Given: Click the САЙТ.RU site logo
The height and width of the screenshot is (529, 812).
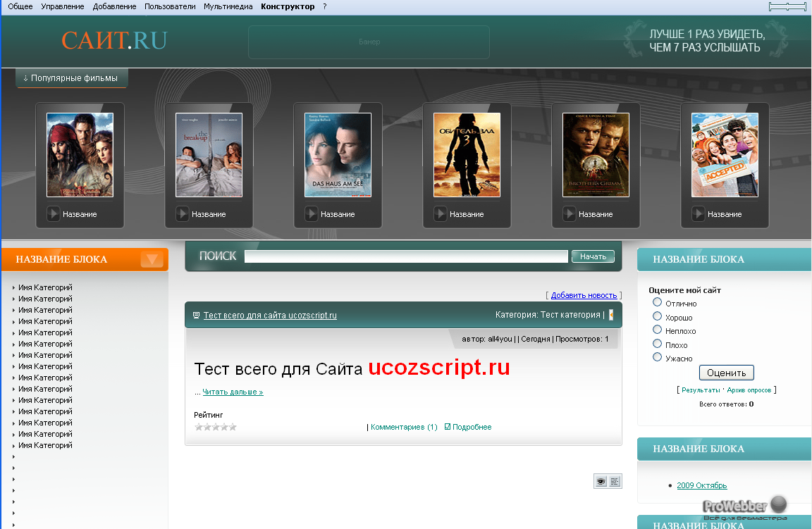Looking at the screenshot, I should point(114,40).
